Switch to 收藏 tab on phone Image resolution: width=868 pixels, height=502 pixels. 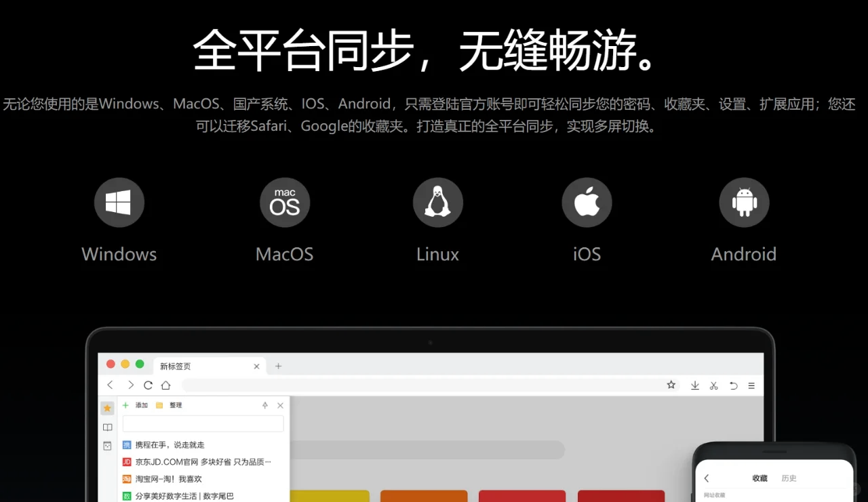[760, 478]
